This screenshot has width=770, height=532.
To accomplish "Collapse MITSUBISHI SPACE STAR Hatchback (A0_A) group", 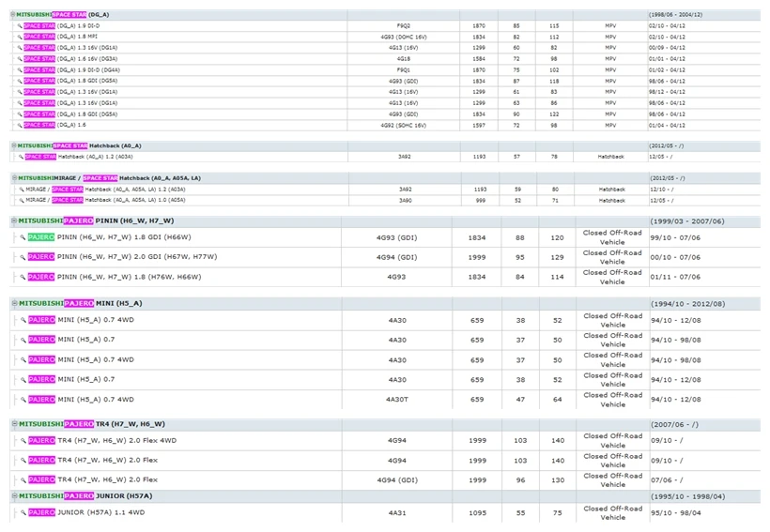I will coord(14,145).
